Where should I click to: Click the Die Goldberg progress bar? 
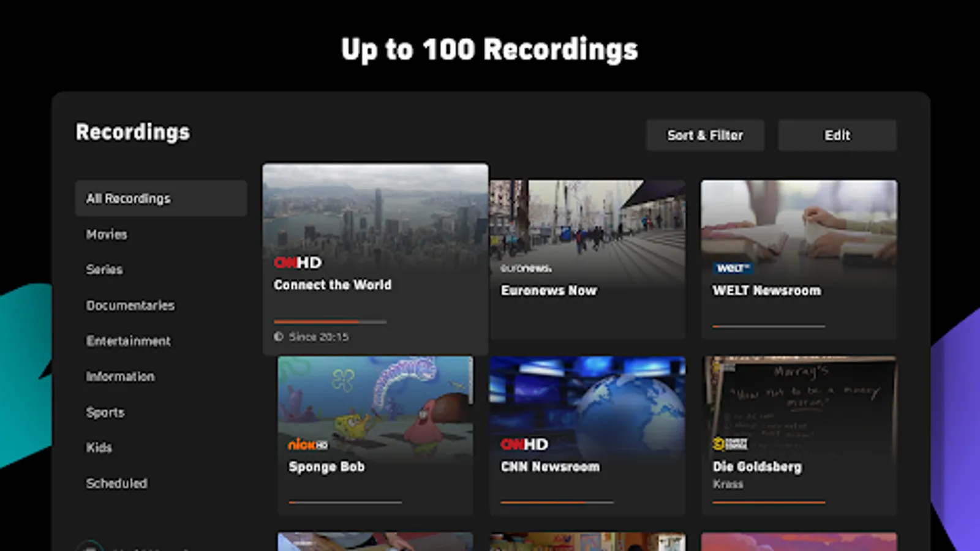(x=769, y=503)
